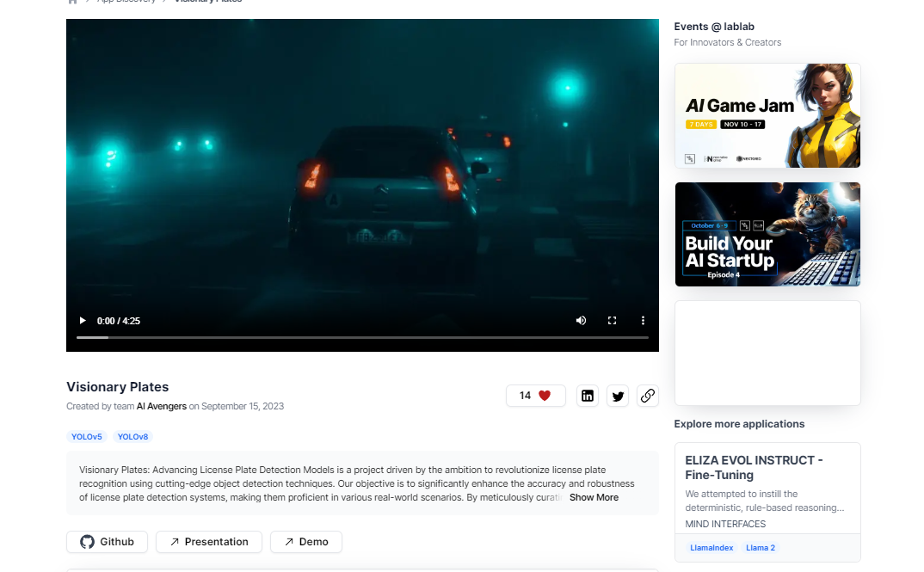
Task: Open Build Your AI Startup banner
Action: click(767, 234)
